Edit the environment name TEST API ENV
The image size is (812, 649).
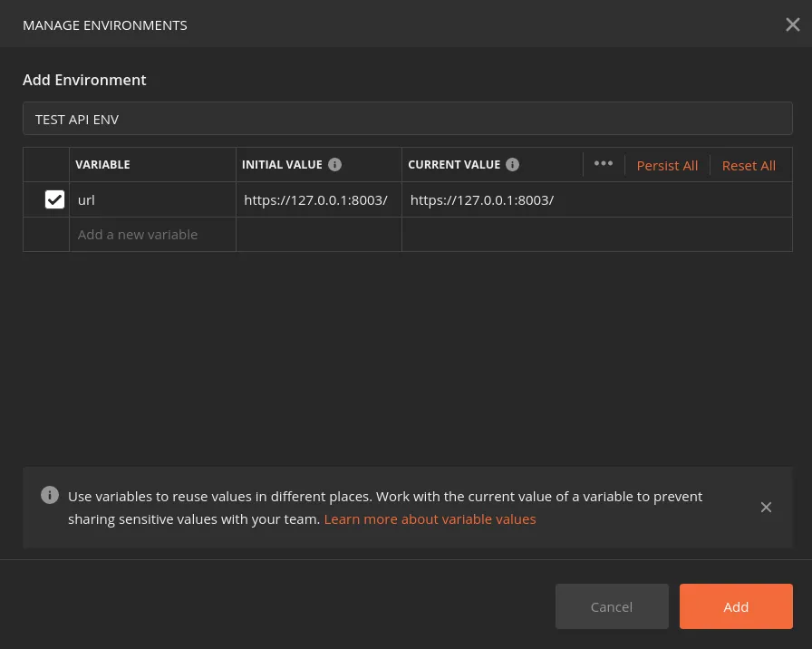tap(407, 119)
